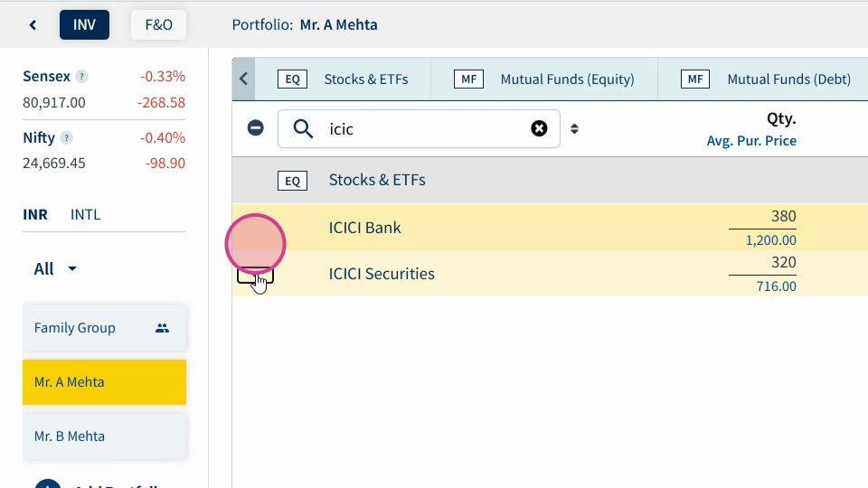
Task: Select the Mr. B Mehta portfolio
Action: pos(104,436)
